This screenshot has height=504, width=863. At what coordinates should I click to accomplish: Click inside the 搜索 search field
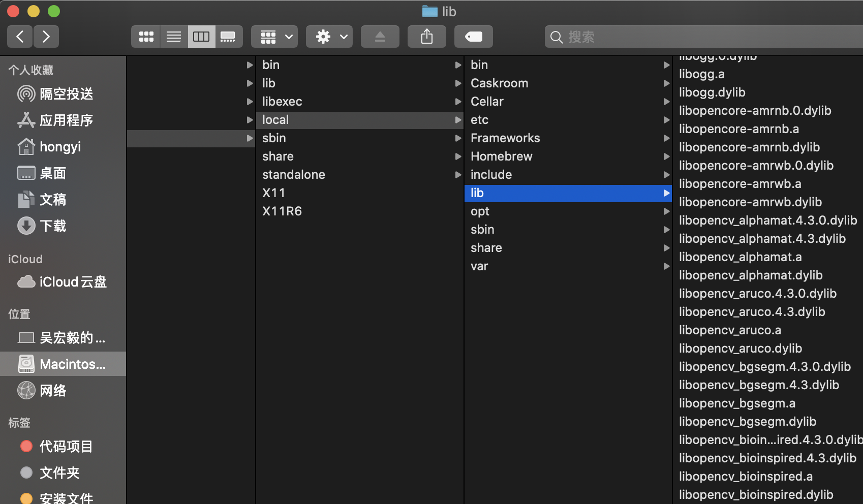click(661, 37)
